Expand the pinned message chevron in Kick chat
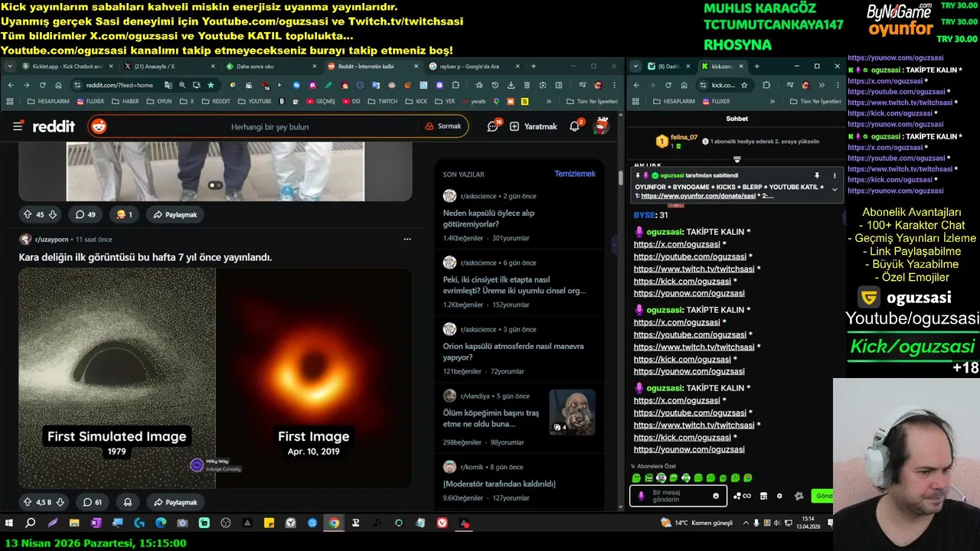980x551 pixels. [835, 189]
